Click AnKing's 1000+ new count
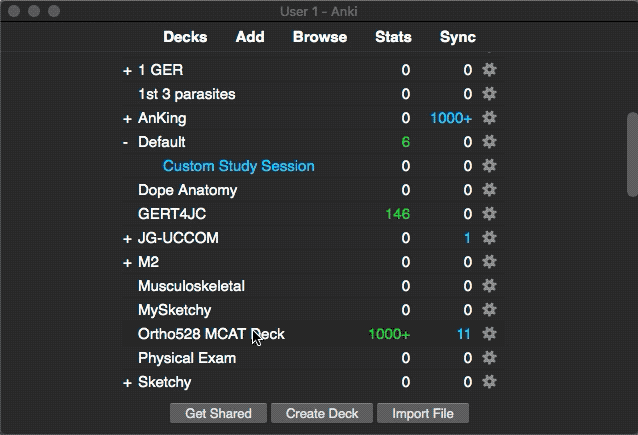Screen dimensions: 638x435 coord(451,118)
